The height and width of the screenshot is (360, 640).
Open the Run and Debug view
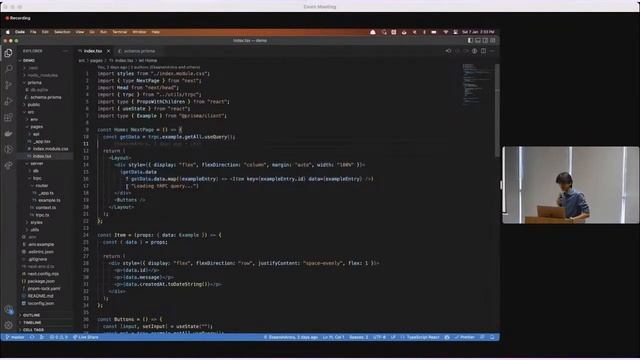click(8, 101)
